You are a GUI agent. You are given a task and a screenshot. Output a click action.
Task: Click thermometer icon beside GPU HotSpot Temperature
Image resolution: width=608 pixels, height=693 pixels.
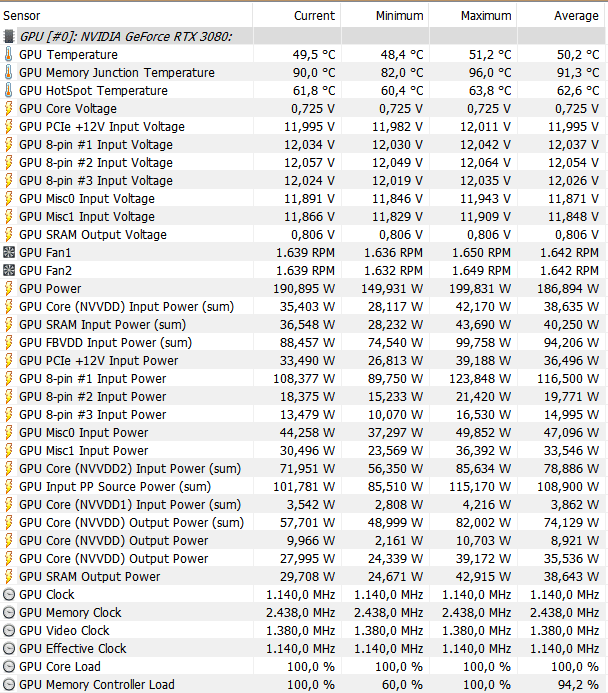click(x=8, y=91)
